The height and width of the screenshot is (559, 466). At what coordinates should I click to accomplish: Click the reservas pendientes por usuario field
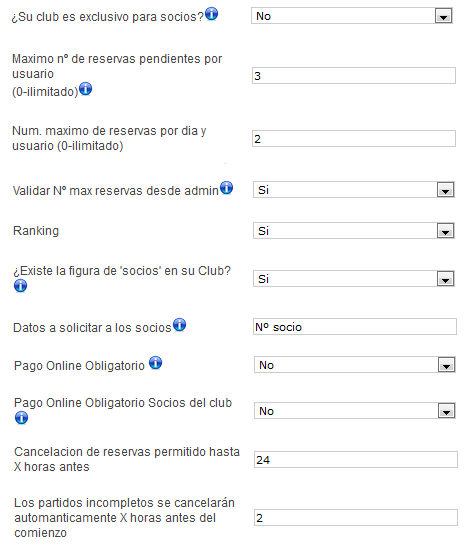354,76
